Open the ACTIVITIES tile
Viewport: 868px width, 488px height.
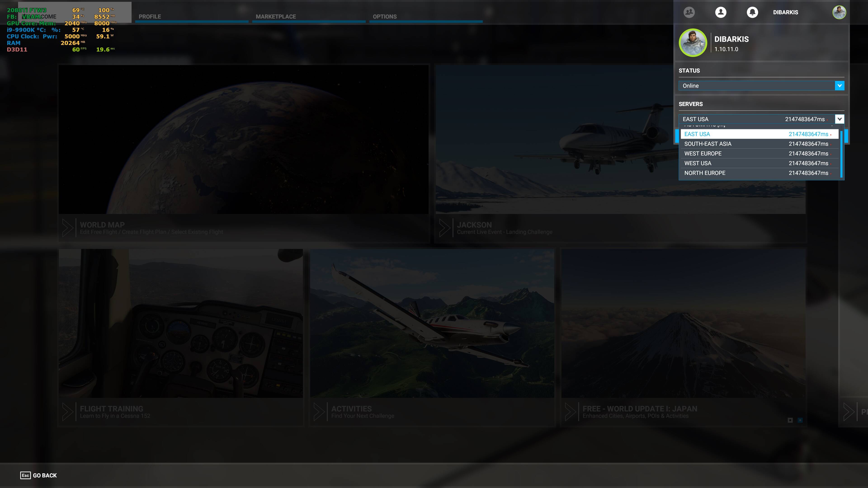pyautogui.click(x=432, y=337)
